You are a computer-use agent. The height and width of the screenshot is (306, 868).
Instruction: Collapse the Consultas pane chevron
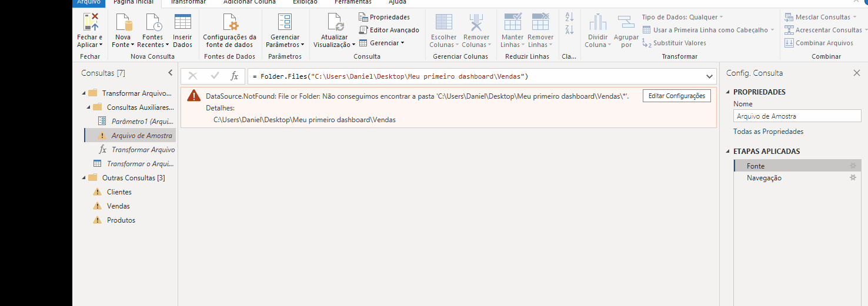tap(171, 73)
